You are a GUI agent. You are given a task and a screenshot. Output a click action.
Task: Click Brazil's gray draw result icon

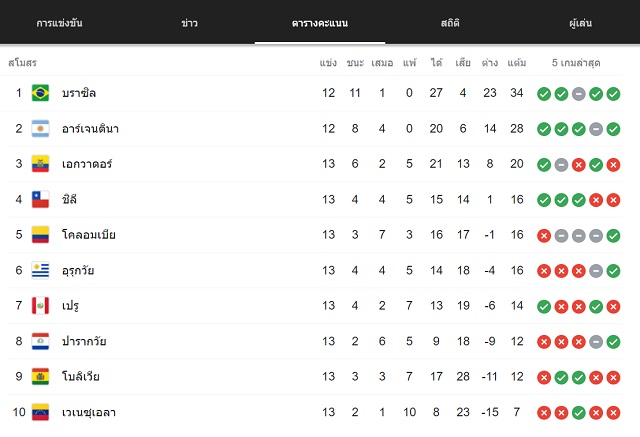pos(578,94)
